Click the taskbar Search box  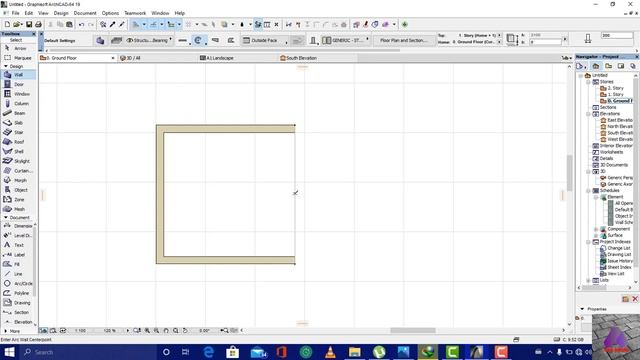click(x=88, y=352)
